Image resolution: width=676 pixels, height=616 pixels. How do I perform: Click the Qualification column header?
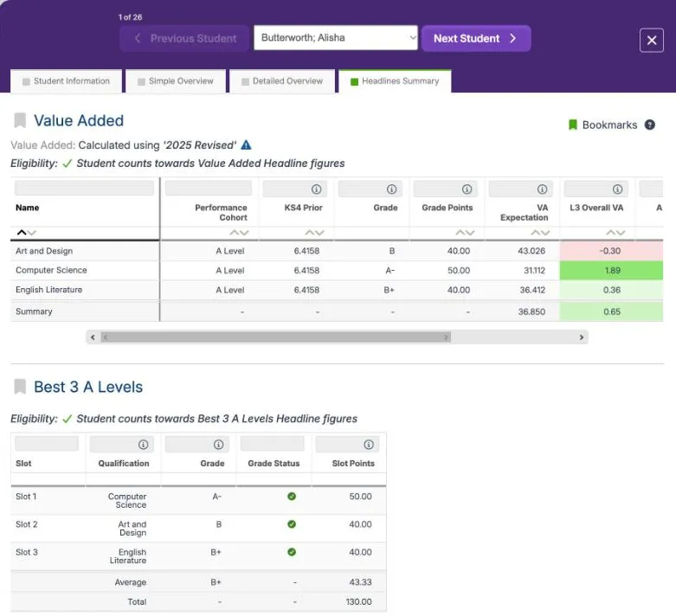click(123, 464)
